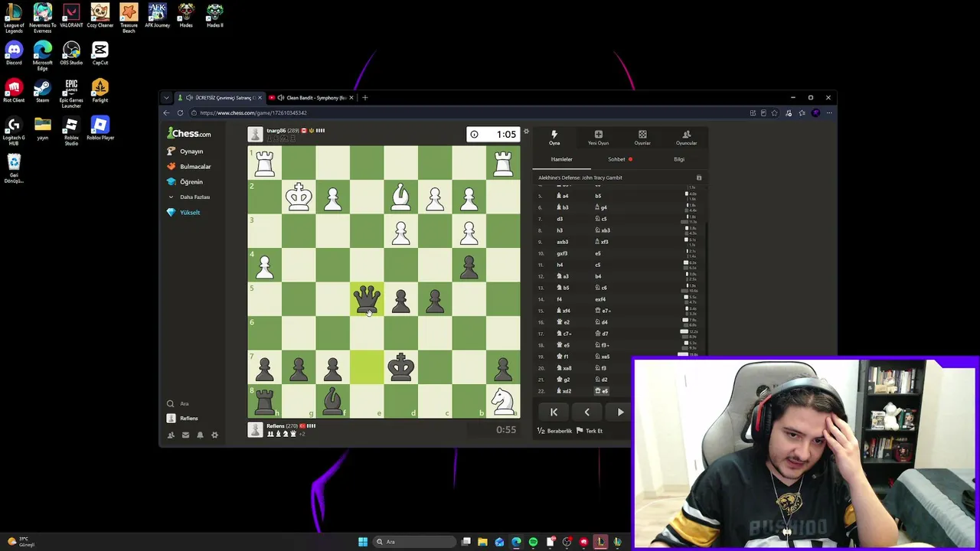Open the League of Legends desktop shortcut
Screen dimensions: 980x551
click(14, 19)
